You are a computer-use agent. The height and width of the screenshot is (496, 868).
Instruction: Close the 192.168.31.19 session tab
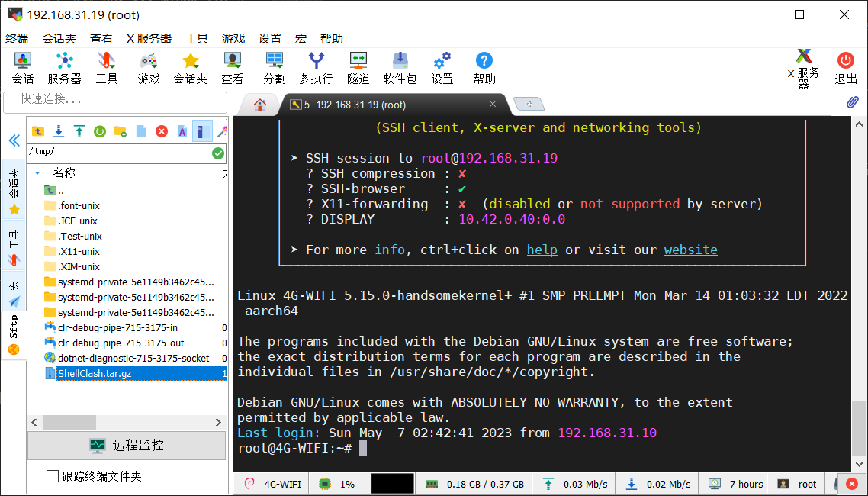[493, 105]
